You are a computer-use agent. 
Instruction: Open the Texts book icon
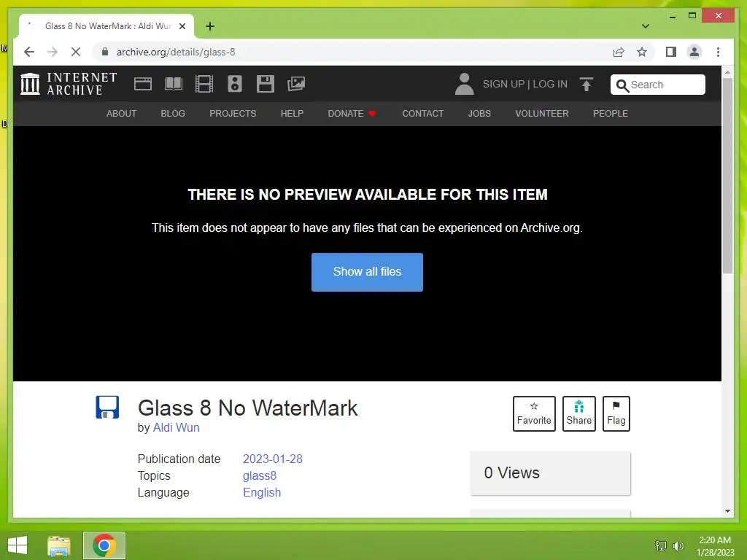[174, 84]
